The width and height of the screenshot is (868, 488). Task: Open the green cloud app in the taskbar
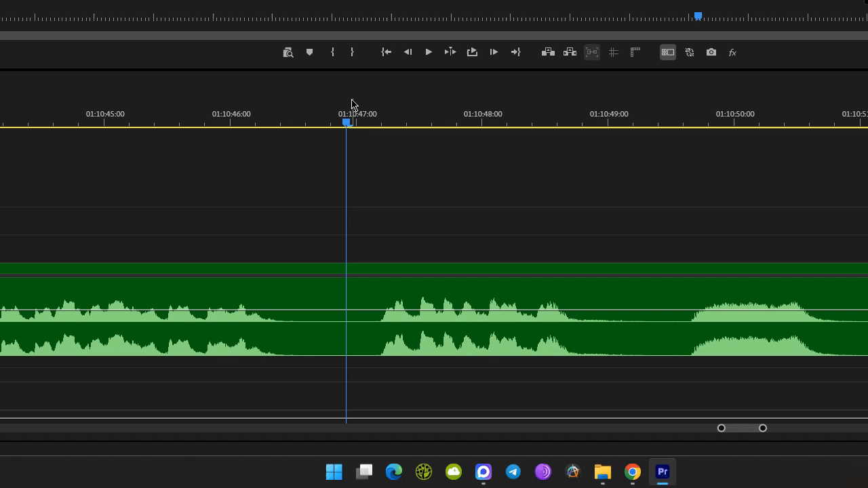454,472
